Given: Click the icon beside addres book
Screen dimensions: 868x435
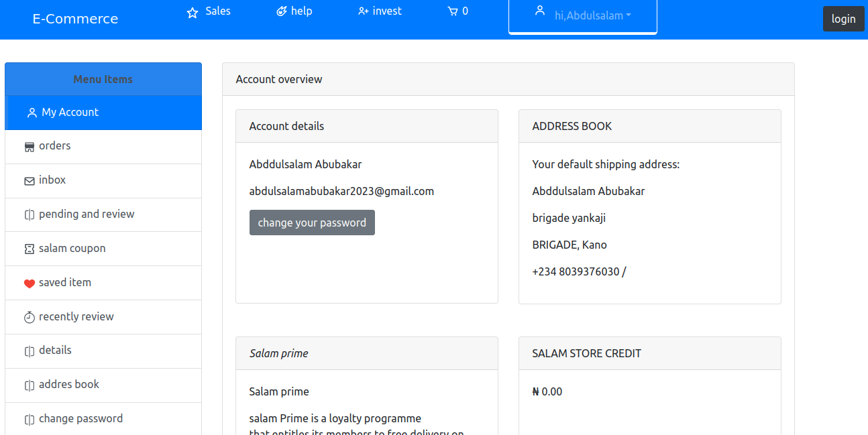Looking at the screenshot, I should (30, 385).
